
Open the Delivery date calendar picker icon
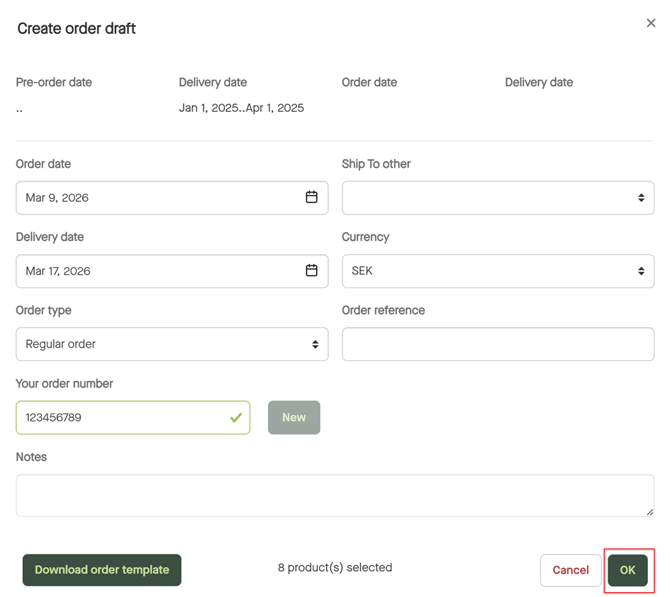pos(311,271)
